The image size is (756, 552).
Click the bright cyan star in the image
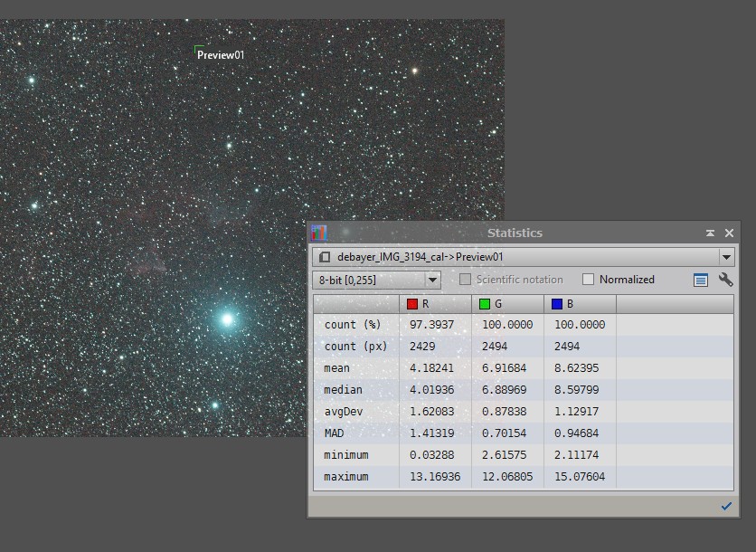(227, 319)
